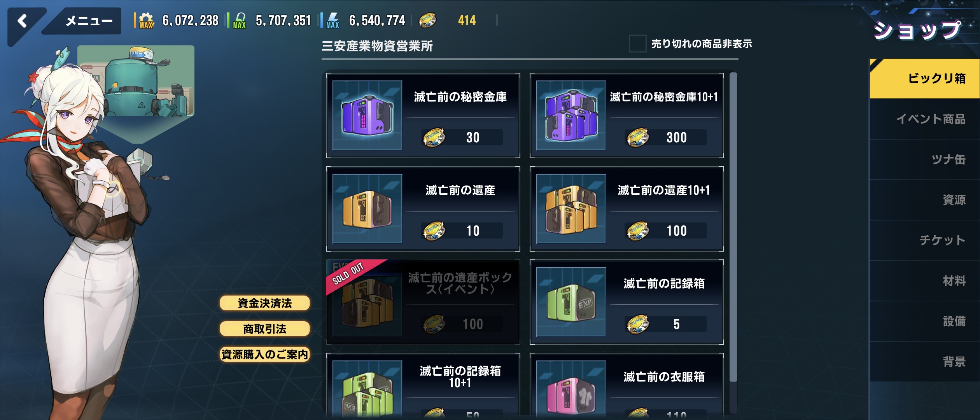Image resolution: width=980 pixels, height=420 pixels.
Task: Click the gear parts resource icon
Action: click(146, 20)
